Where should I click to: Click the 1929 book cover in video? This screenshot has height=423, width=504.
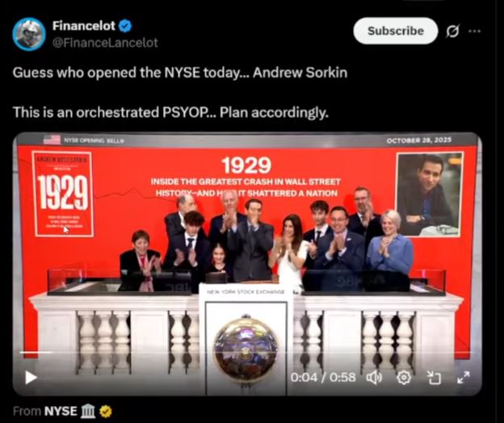pos(63,194)
